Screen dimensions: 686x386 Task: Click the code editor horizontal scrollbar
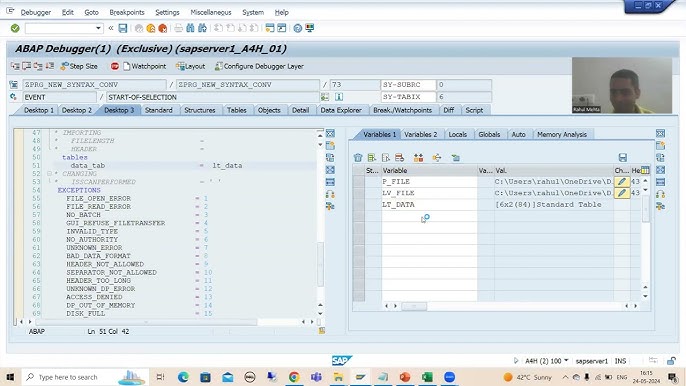(146, 322)
